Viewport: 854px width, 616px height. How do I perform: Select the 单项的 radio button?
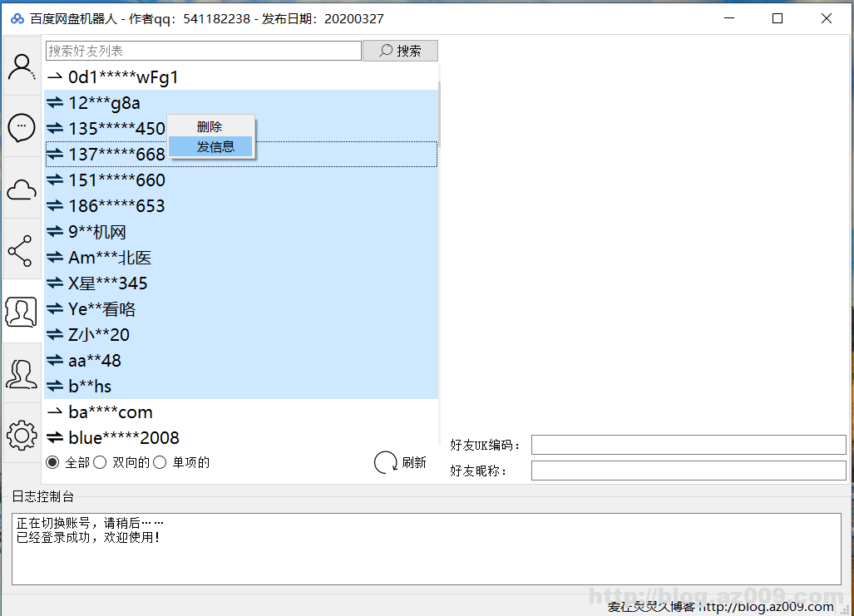[160, 463]
